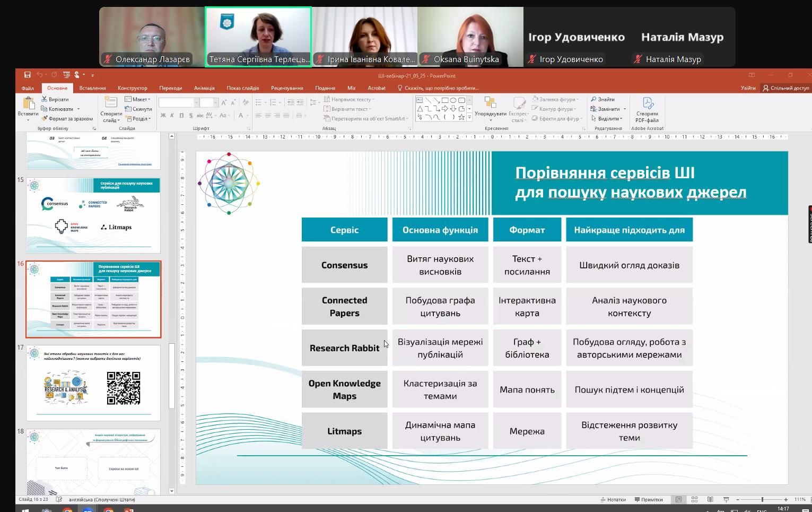This screenshot has width=812, height=512.
Task: Click Comments (Примітки) in status bar
Action: tap(649, 499)
